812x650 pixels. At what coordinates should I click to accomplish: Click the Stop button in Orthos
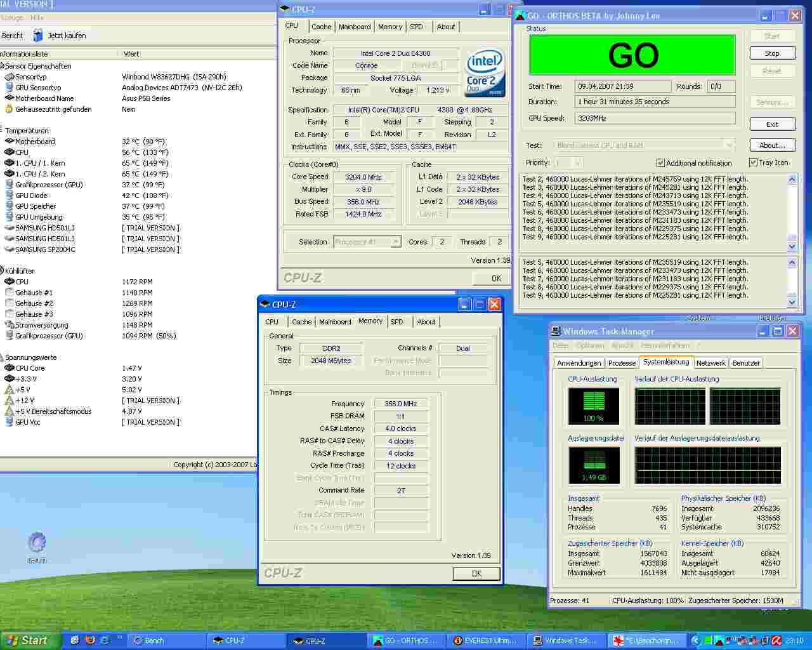tap(771, 53)
